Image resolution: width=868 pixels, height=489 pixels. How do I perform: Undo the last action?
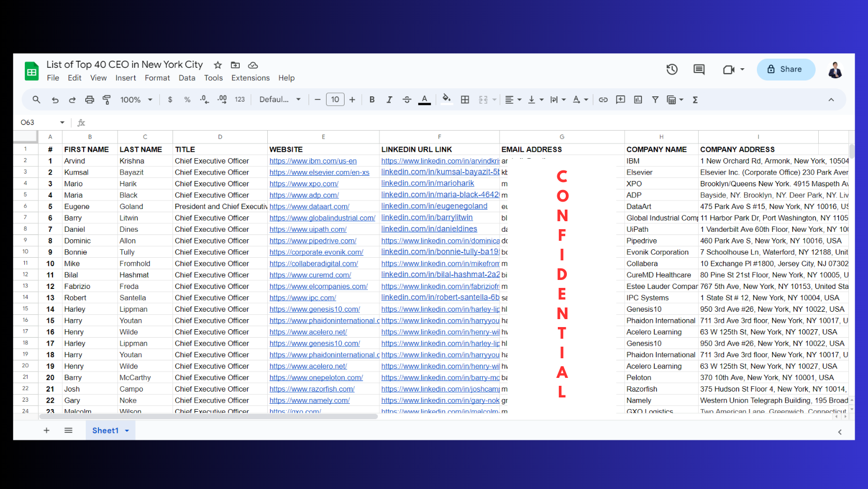click(x=55, y=99)
